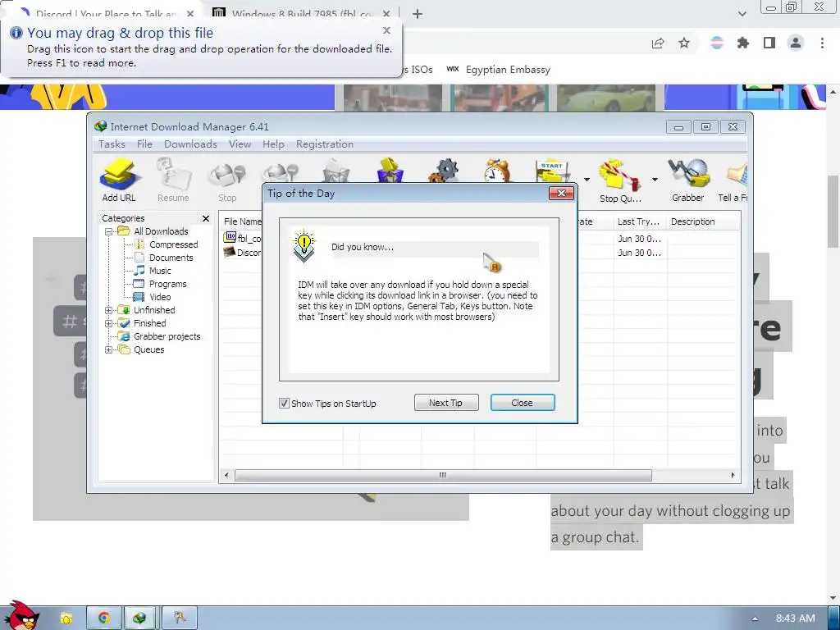Collapse the All Downloads tree node

click(109, 231)
